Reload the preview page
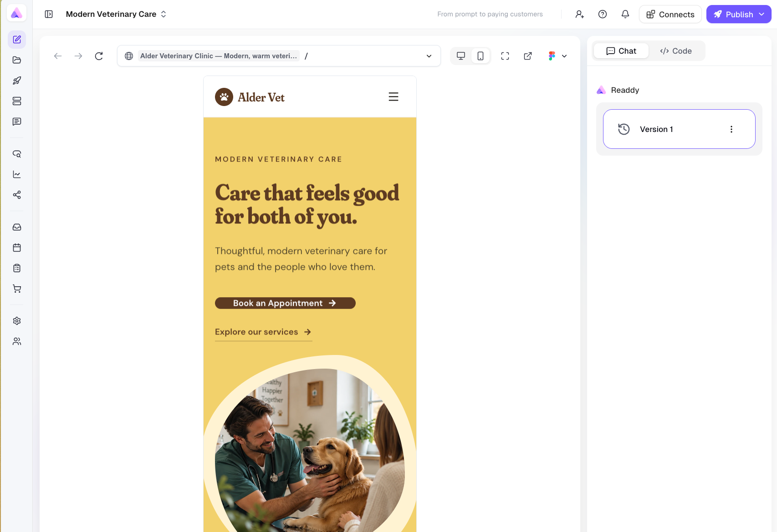The height and width of the screenshot is (532, 777). (99, 56)
